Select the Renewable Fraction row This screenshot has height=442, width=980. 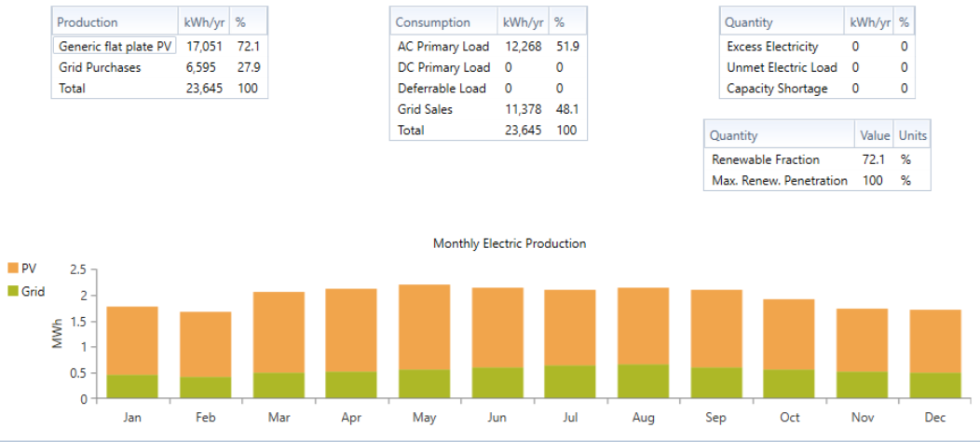click(x=817, y=159)
